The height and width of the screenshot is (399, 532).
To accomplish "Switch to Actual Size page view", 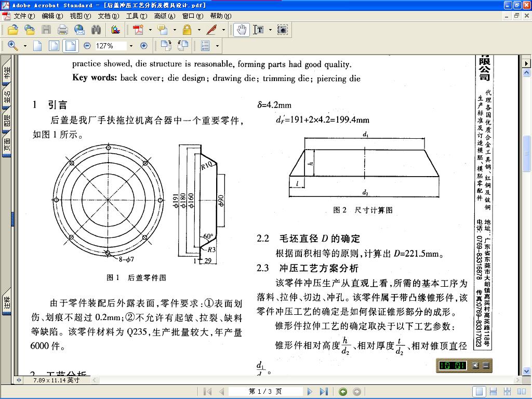I will pyautogui.click(x=37, y=46).
